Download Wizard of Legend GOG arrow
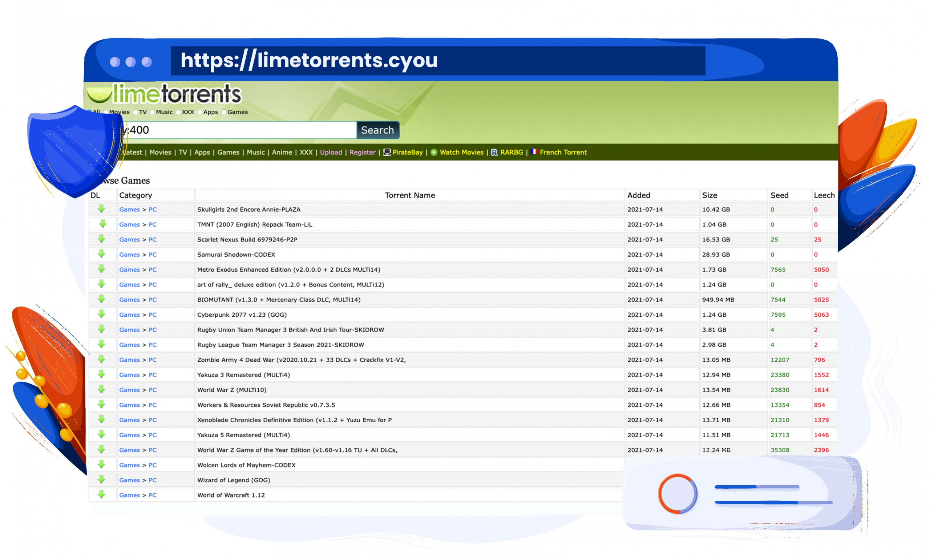 pos(101,480)
